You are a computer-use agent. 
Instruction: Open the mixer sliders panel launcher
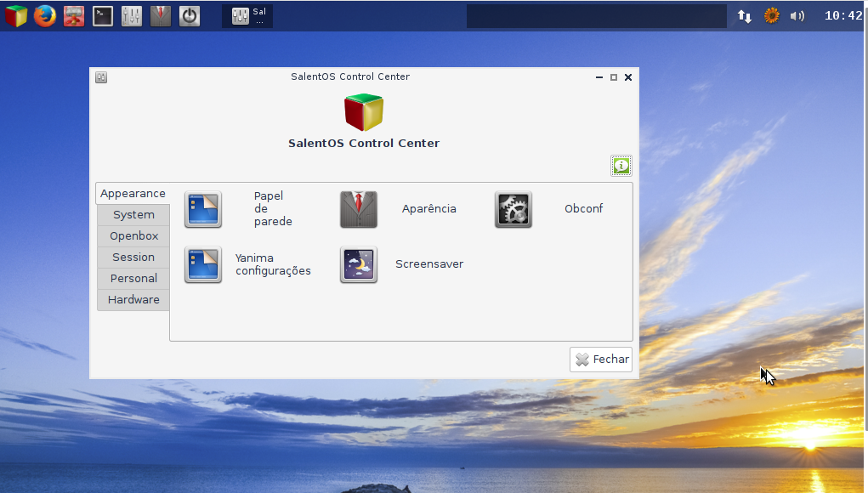click(131, 16)
